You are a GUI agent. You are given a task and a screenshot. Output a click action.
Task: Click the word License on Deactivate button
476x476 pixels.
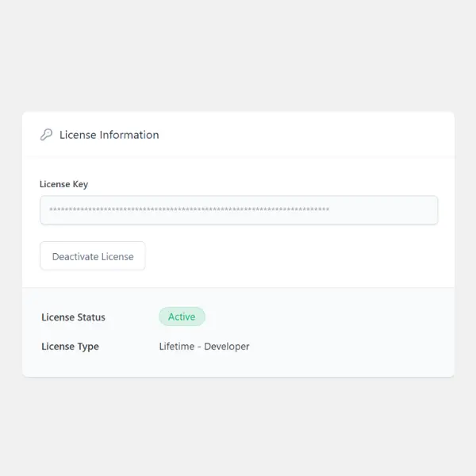click(x=117, y=256)
